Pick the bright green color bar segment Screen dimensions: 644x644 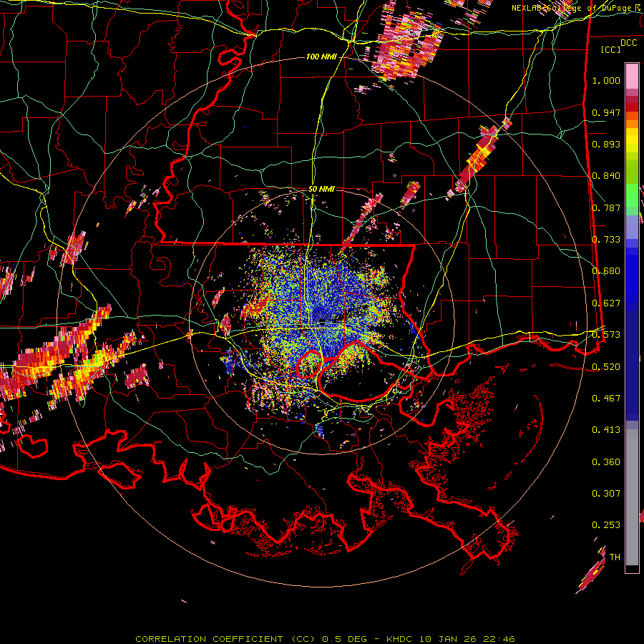pos(632,195)
